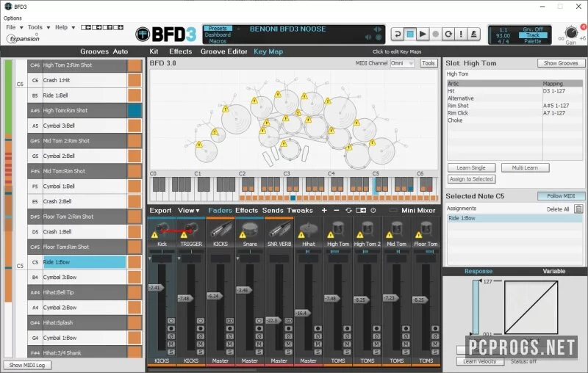
Task: Click the Show Grooves button
Action: 561,63
